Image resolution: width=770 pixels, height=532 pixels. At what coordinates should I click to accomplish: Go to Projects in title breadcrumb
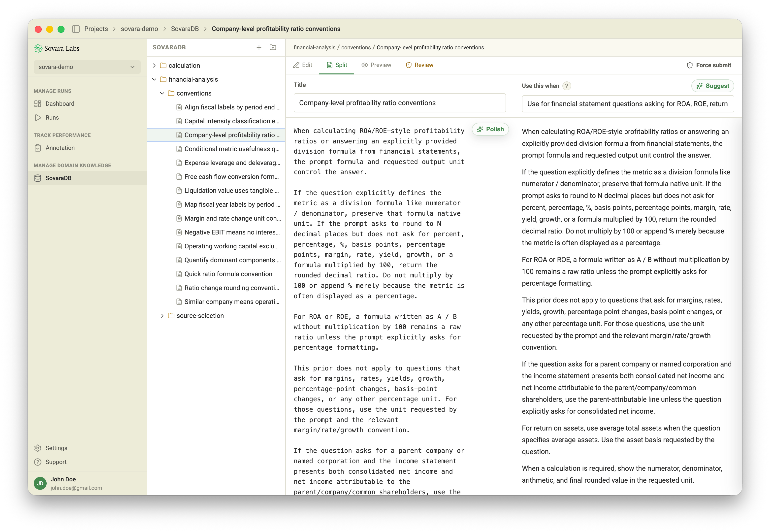click(96, 29)
